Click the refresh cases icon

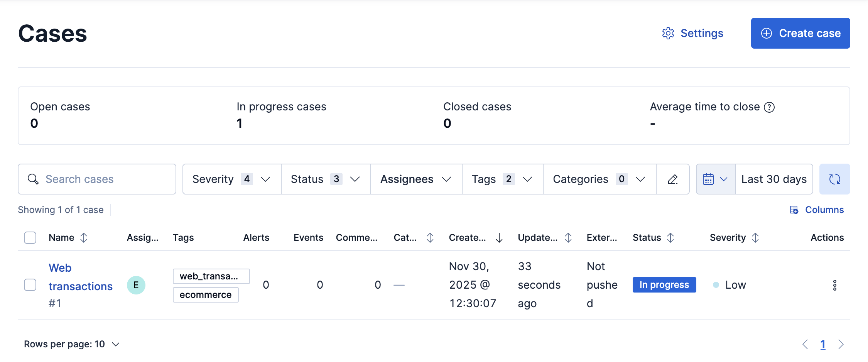coord(835,179)
